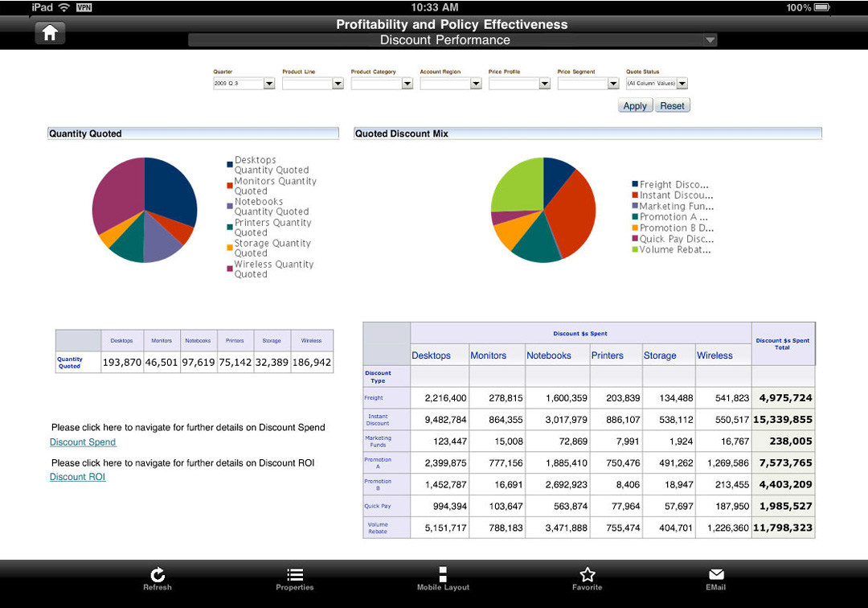
Task: Tap the Home icon button
Action: (50, 33)
